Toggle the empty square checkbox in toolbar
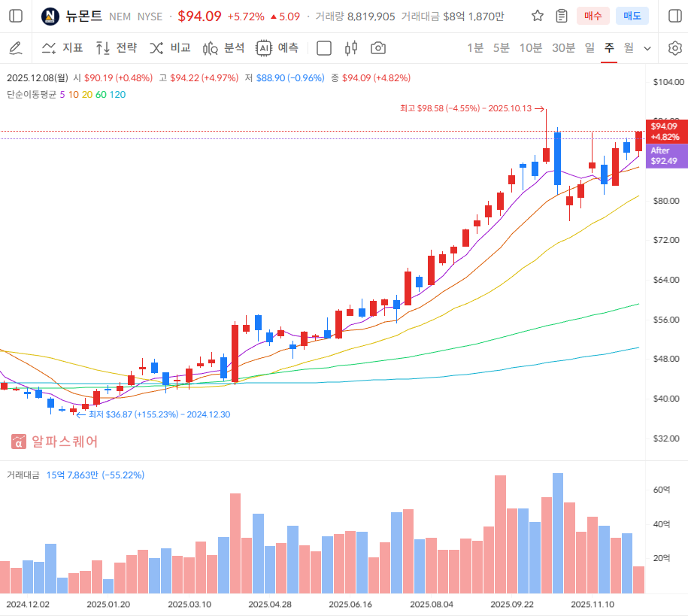This screenshot has height=616, width=688. point(324,48)
